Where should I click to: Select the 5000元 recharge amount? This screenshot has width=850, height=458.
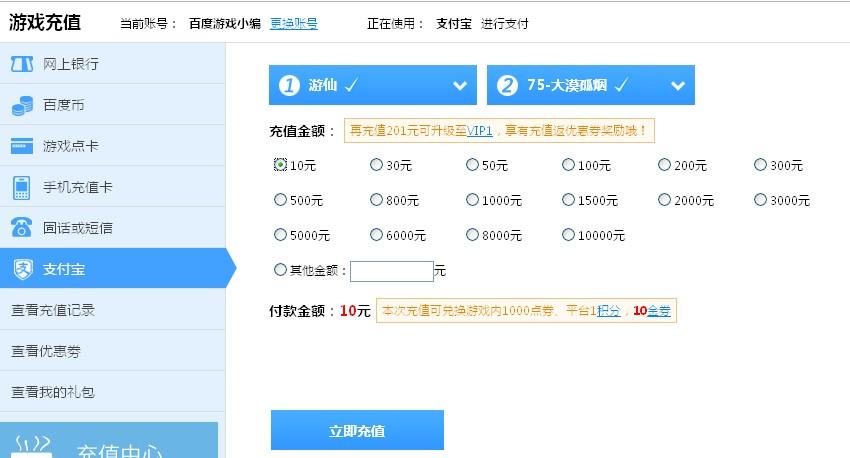[280, 234]
